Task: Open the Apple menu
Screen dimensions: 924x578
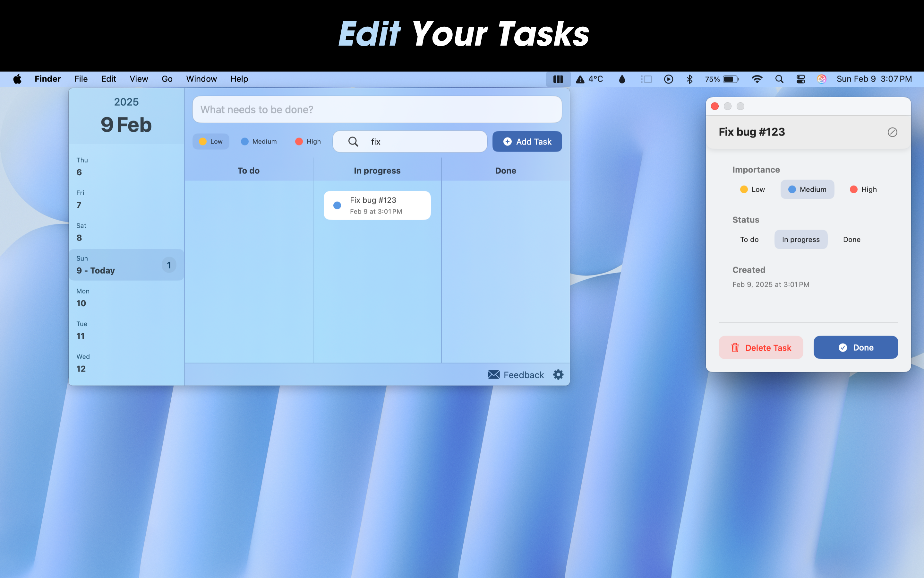Action: (x=17, y=79)
